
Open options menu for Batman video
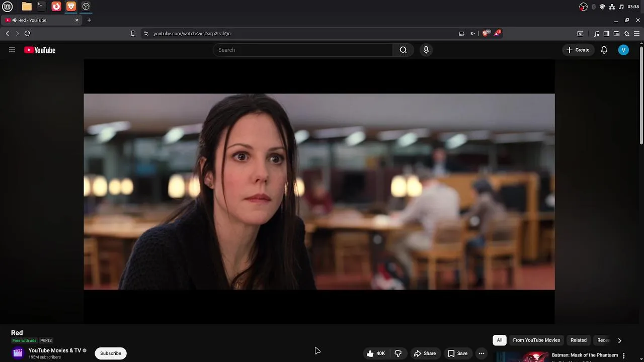click(623, 355)
